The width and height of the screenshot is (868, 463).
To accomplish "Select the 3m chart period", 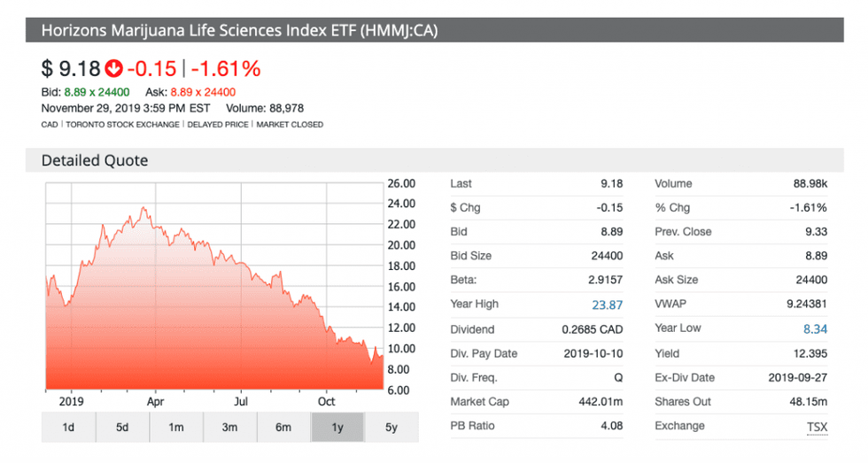I will pos(229,428).
